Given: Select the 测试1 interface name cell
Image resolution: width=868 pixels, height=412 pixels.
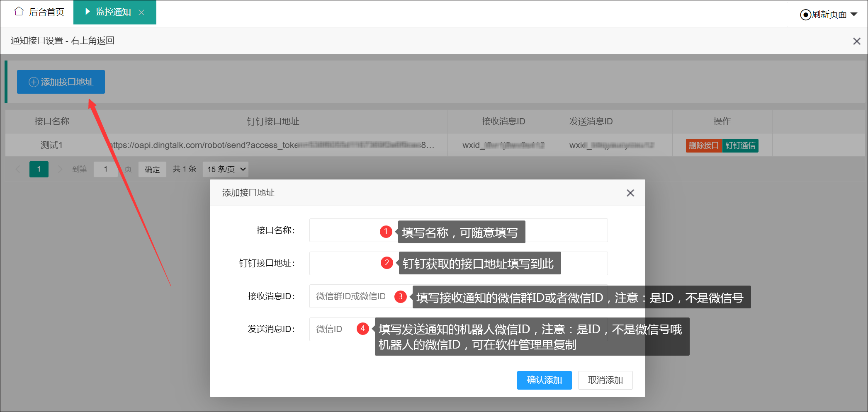Looking at the screenshot, I should point(52,145).
